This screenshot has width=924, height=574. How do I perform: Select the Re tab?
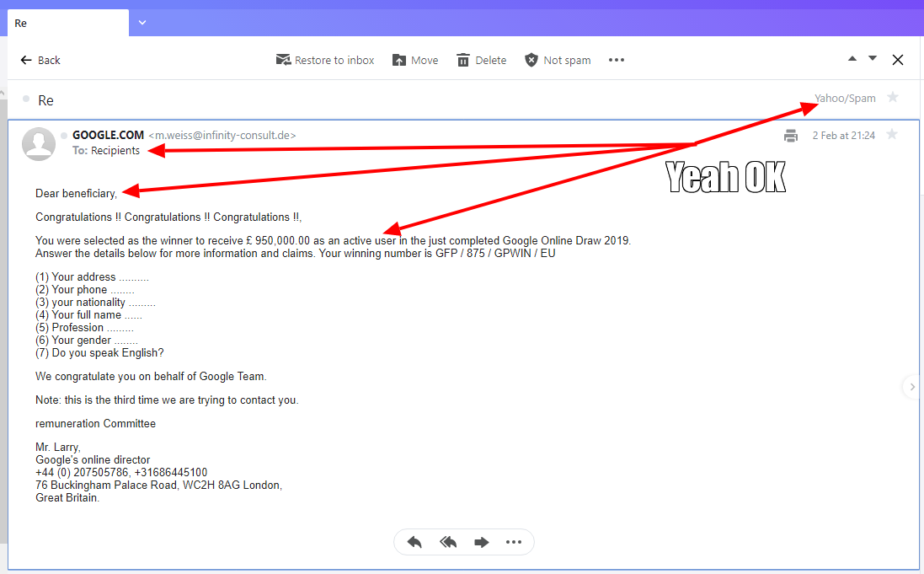click(67, 23)
